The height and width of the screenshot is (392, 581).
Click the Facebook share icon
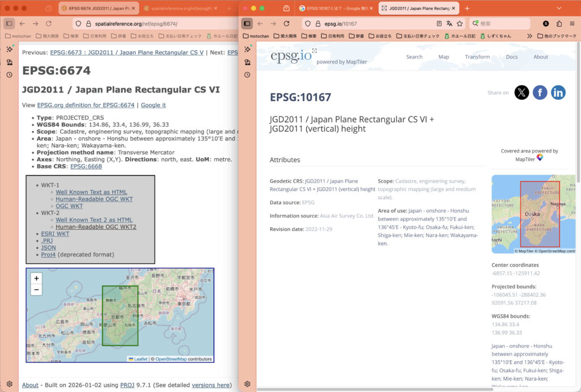(540, 92)
